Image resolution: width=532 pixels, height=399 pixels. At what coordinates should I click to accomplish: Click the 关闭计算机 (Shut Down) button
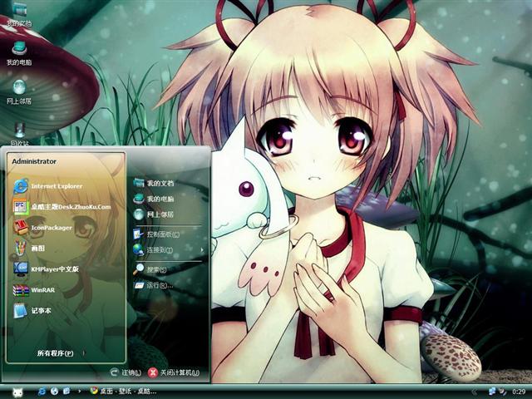click(x=173, y=372)
